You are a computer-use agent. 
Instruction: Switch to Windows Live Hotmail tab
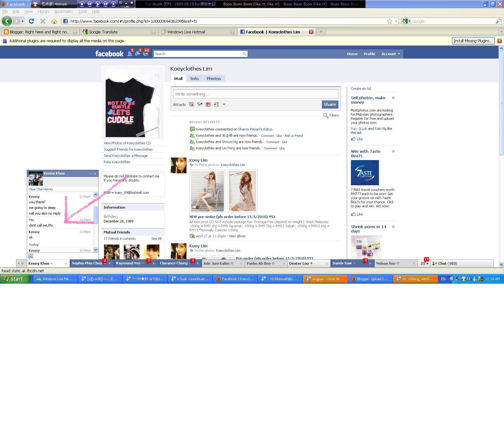198,32
